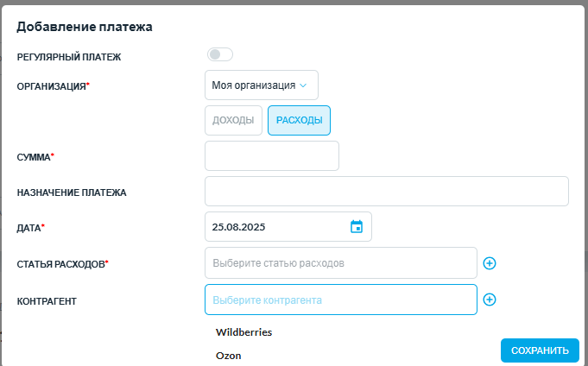Select the Расходы tab
This screenshot has height=366, width=588.
pos(299,120)
